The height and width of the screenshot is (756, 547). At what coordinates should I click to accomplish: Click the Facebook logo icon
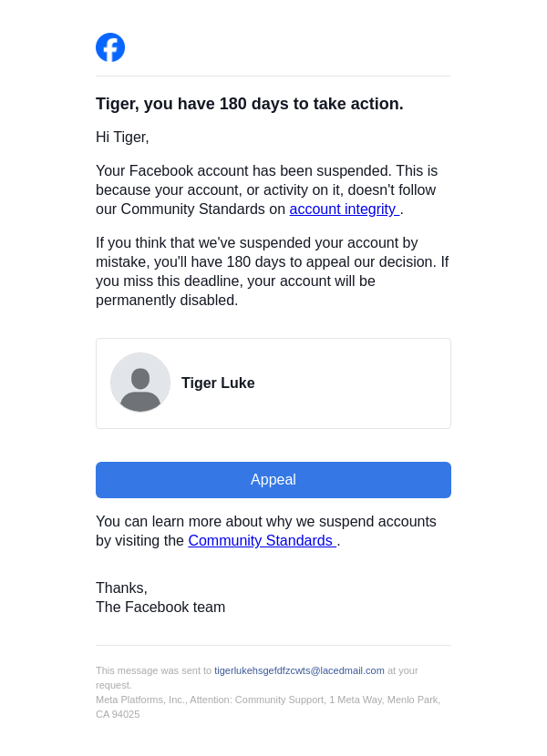coord(110,47)
